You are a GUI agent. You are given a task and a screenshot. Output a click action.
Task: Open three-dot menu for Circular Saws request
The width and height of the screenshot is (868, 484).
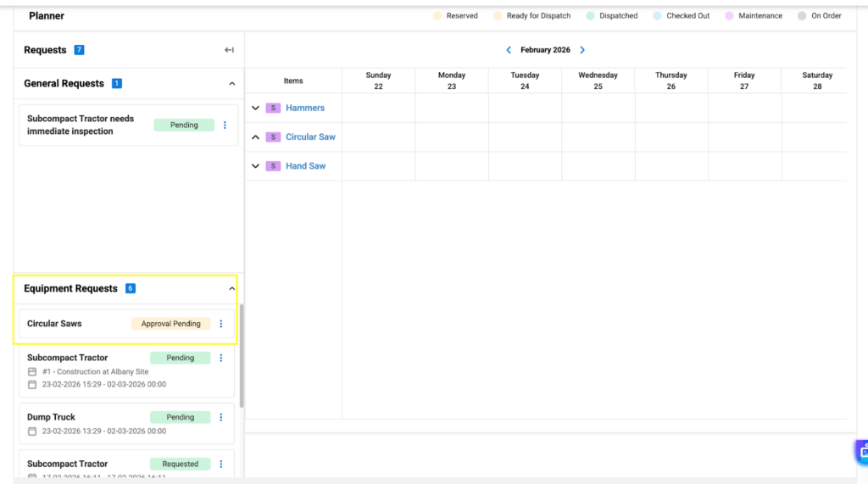221,324
